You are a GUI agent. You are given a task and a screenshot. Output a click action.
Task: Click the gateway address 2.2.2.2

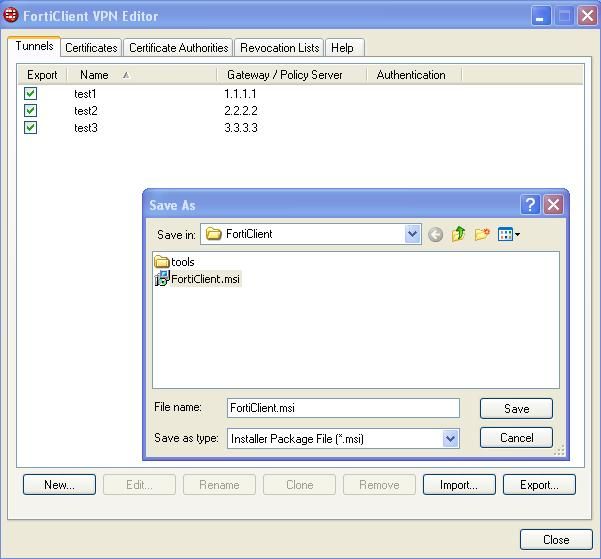click(241, 111)
